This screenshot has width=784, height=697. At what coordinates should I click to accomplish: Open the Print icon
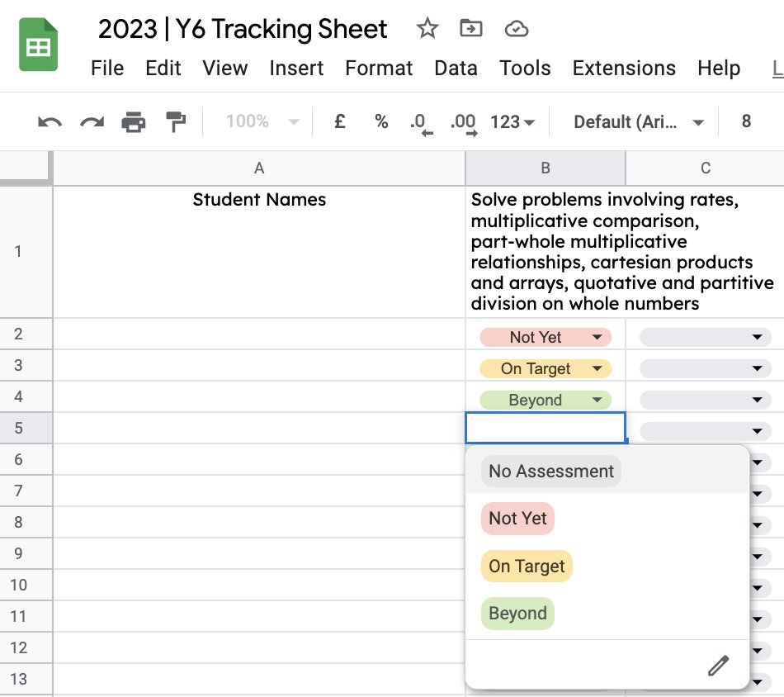pyautogui.click(x=135, y=121)
